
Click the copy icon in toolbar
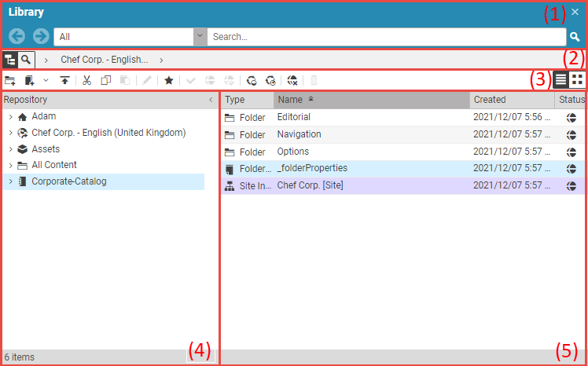(x=106, y=80)
